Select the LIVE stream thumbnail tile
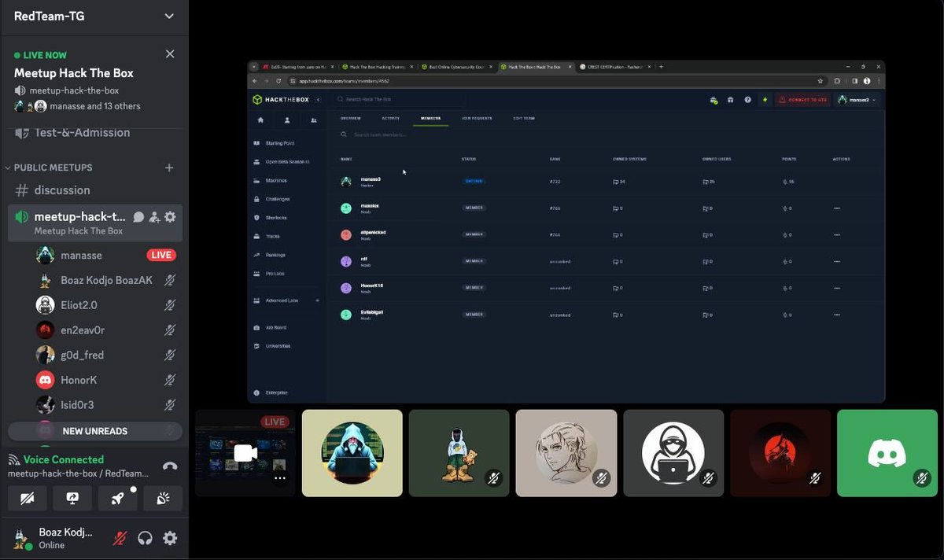Screen dimensions: 944x560 click(x=245, y=453)
